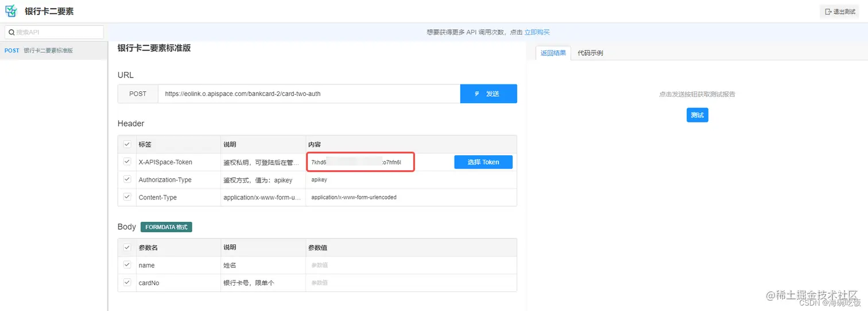The image size is (868, 311).
Task: Switch to the 代码示例 tab
Action: point(590,53)
